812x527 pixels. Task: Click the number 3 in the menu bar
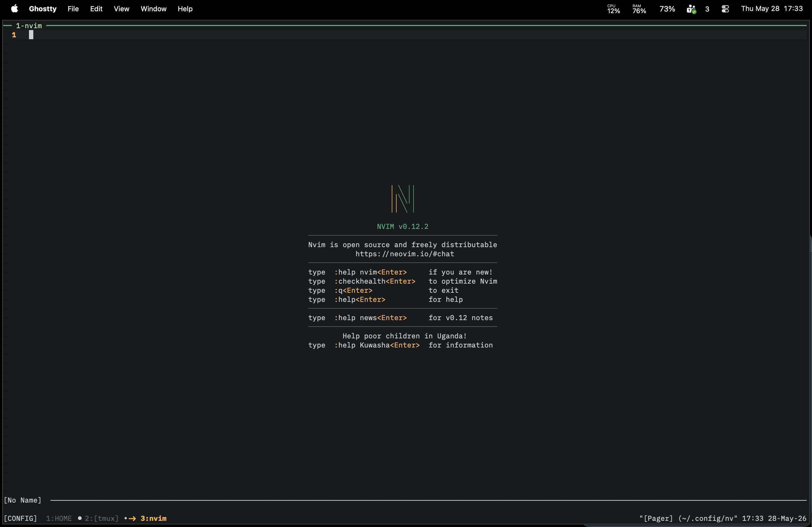(707, 9)
